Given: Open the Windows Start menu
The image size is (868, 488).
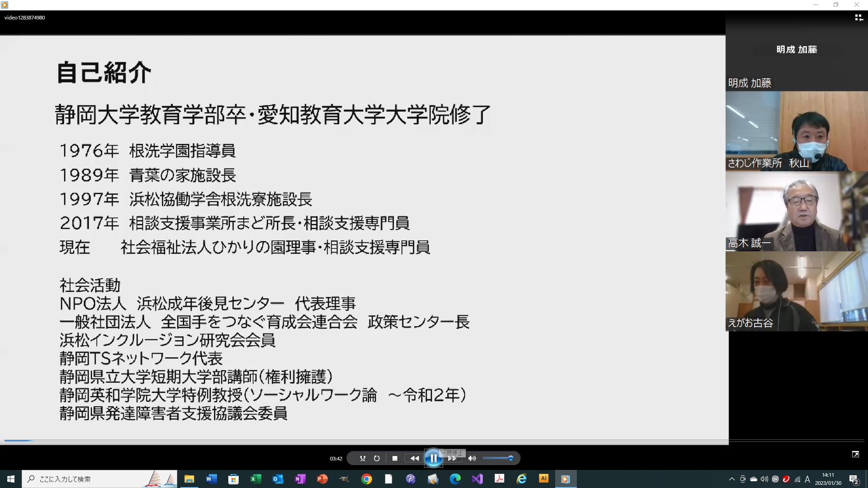Looking at the screenshot, I should coord(11,479).
